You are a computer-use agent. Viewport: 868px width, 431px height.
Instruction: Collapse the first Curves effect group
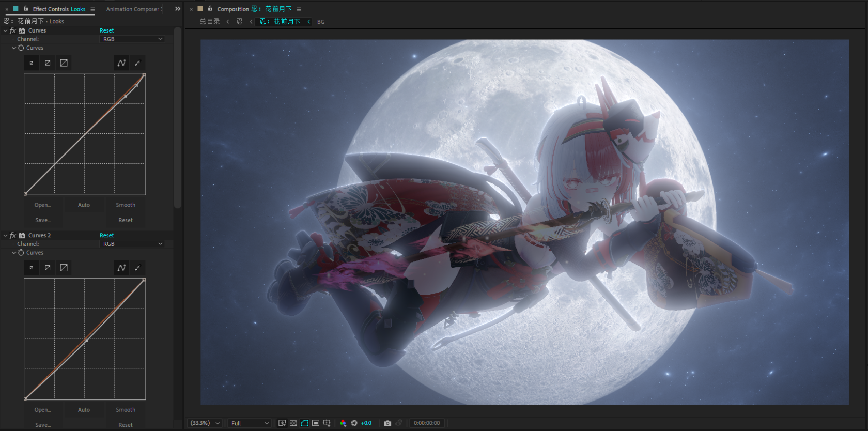coord(5,30)
